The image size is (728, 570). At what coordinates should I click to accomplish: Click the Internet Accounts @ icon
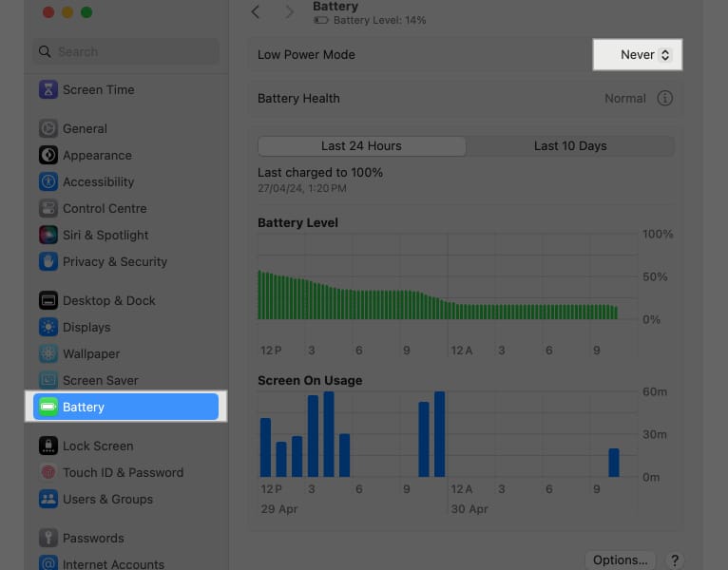[x=48, y=563]
